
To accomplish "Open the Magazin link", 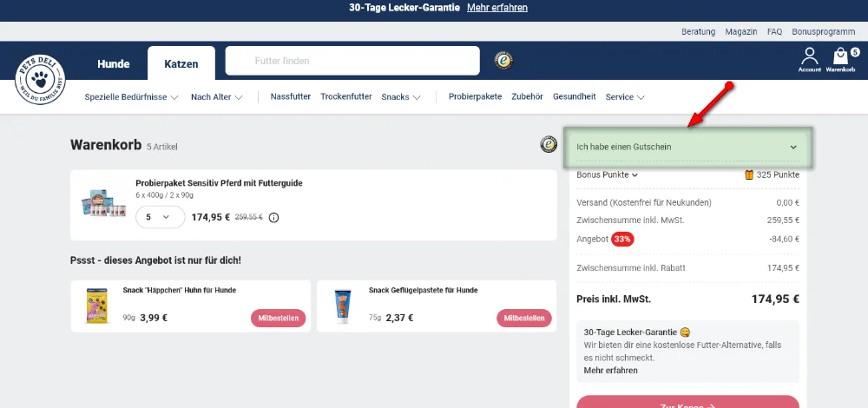I will coord(741,32).
